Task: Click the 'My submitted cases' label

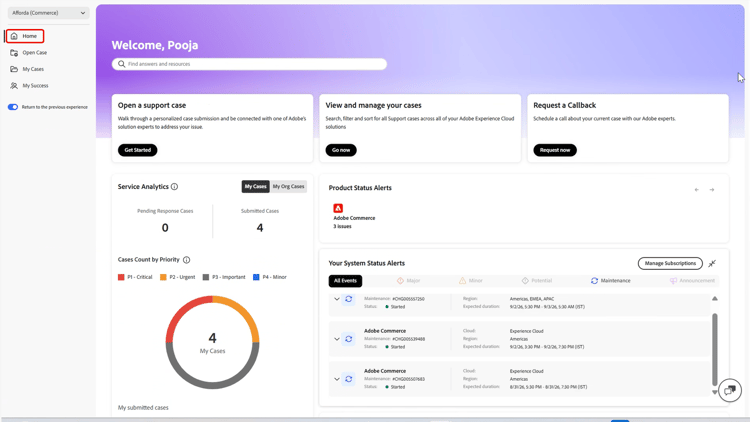Action: [x=143, y=408]
